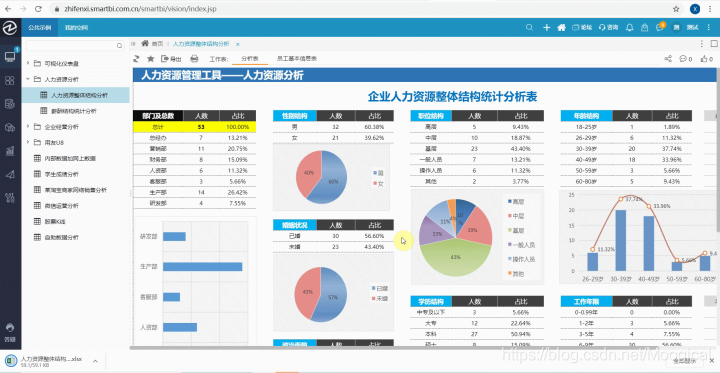Click the share icon above the report
Screen dimensions: 720x373
tap(668, 58)
